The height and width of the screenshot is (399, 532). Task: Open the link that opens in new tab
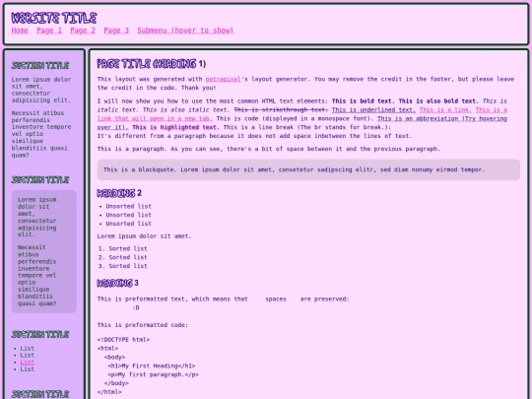coord(155,119)
